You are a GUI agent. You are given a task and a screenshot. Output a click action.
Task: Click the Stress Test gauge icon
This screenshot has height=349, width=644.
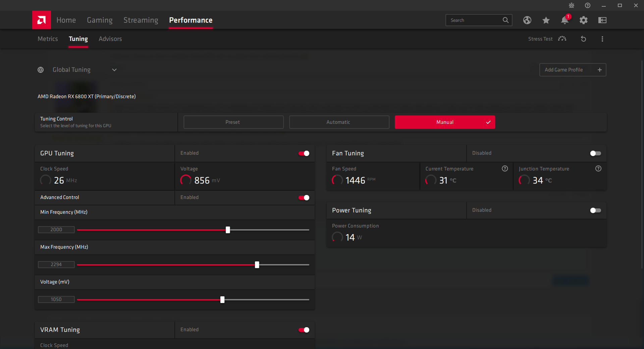[x=562, y=39]
